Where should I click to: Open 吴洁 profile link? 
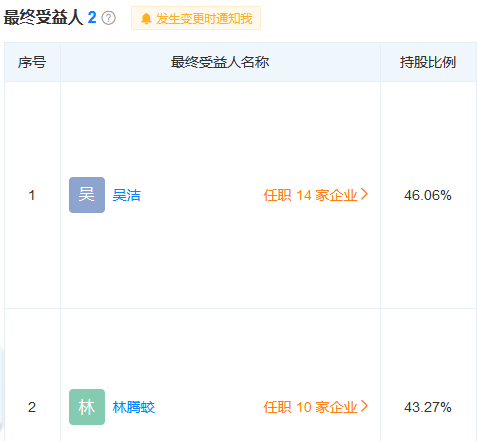click(127, 195)
